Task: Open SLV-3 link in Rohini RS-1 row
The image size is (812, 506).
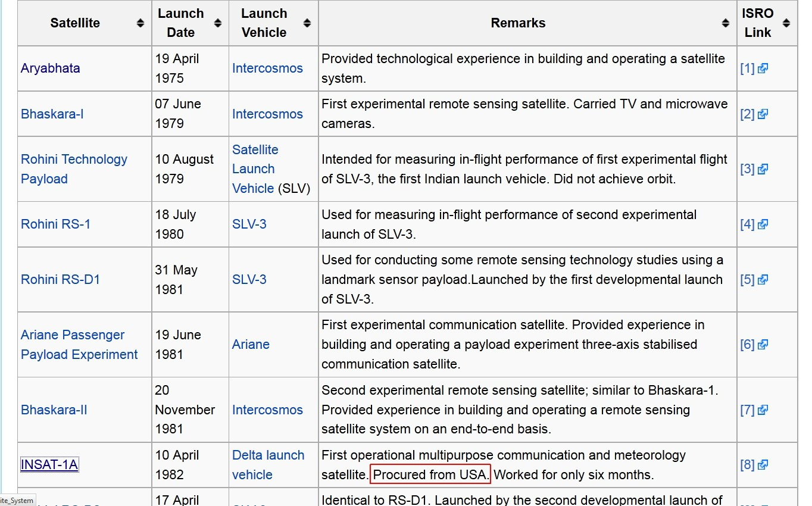Action: click(249, 224)
